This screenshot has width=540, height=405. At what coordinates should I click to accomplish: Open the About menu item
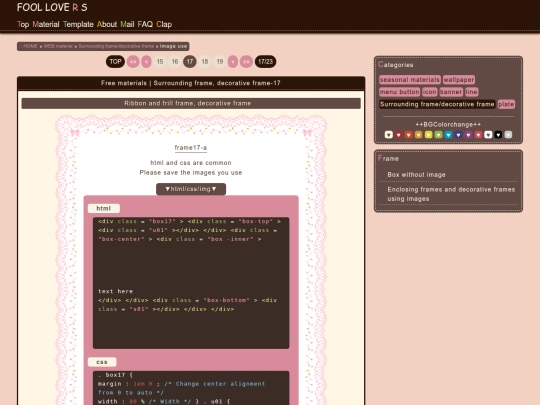[x=107, y=24]
